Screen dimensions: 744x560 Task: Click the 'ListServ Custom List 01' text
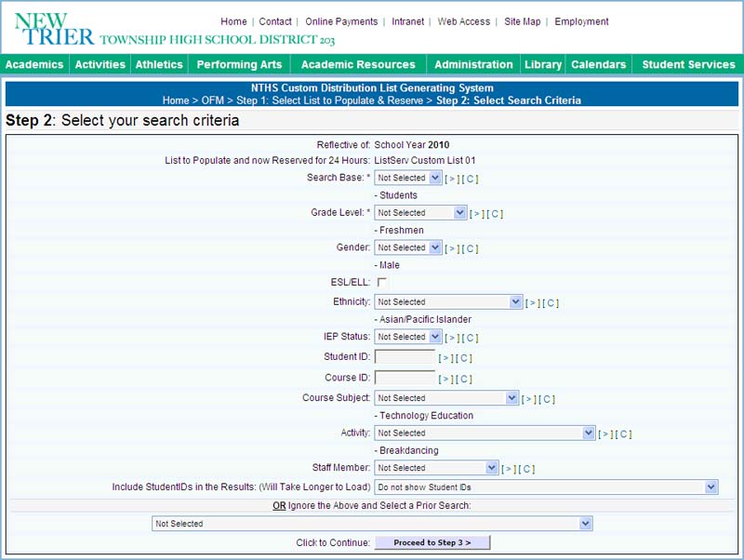(x=425, y=160)
